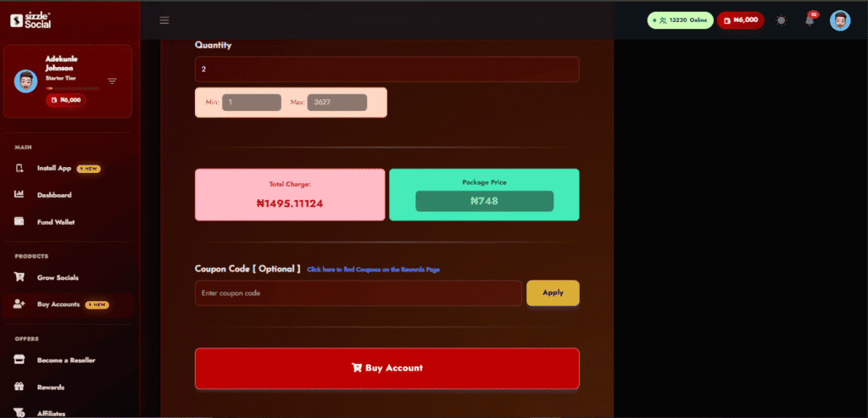The width and height of the screenshot is (868, 418).
Task: Click the Starter Tier label
Action: click(61, 79)
